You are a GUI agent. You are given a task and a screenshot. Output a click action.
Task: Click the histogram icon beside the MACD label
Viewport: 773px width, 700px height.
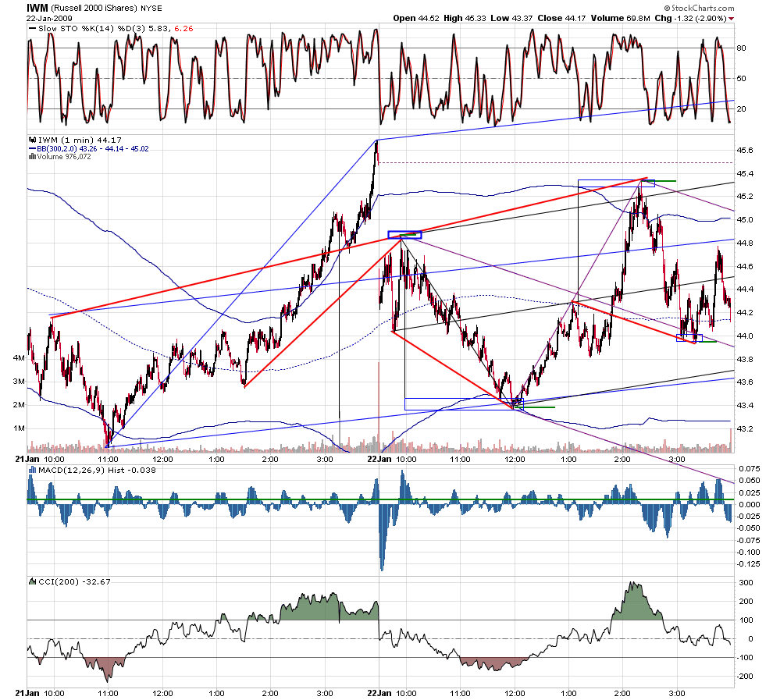point(33,470)
